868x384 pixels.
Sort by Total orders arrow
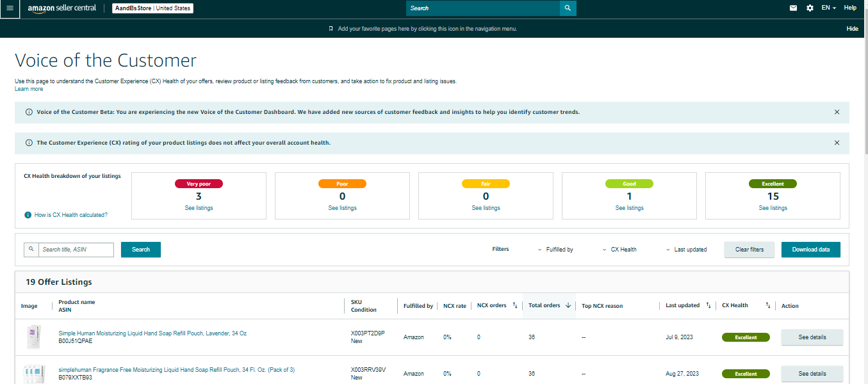[568, 306]
